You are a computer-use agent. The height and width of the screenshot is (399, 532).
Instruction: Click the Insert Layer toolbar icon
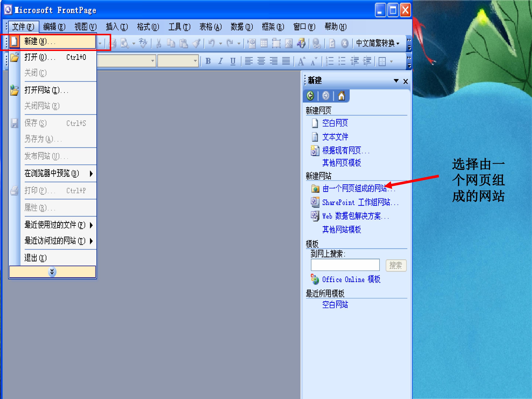pyautogui.click(x=276, y=44)
